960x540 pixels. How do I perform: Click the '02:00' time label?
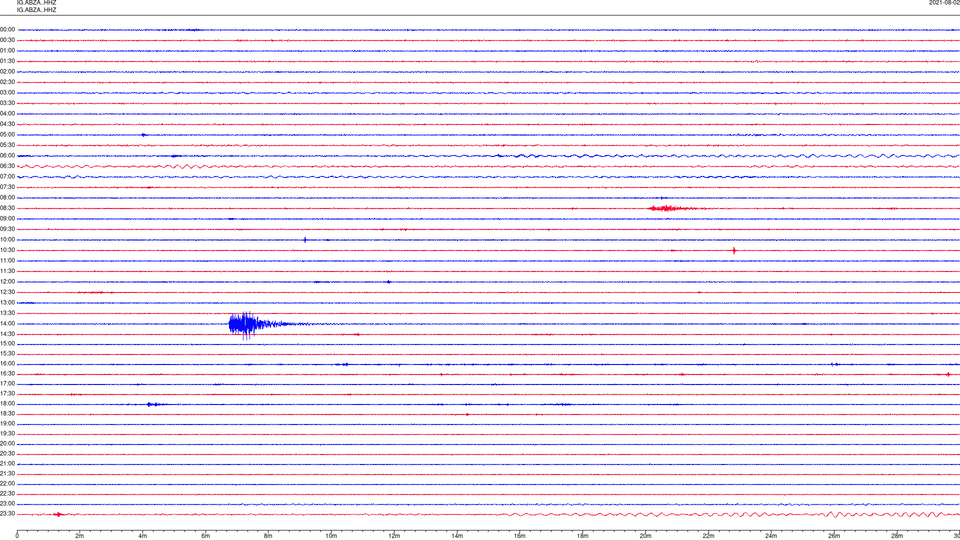[x=7, y=72]
